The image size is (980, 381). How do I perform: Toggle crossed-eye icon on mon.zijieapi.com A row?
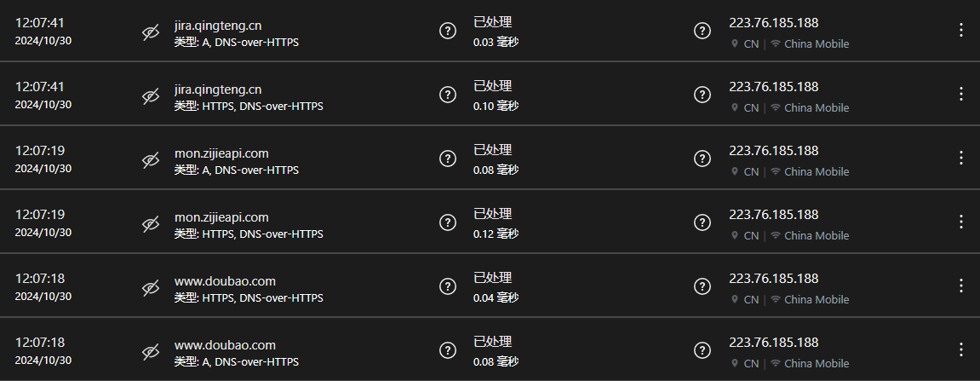pyautogui.click(x=151, y=159)
